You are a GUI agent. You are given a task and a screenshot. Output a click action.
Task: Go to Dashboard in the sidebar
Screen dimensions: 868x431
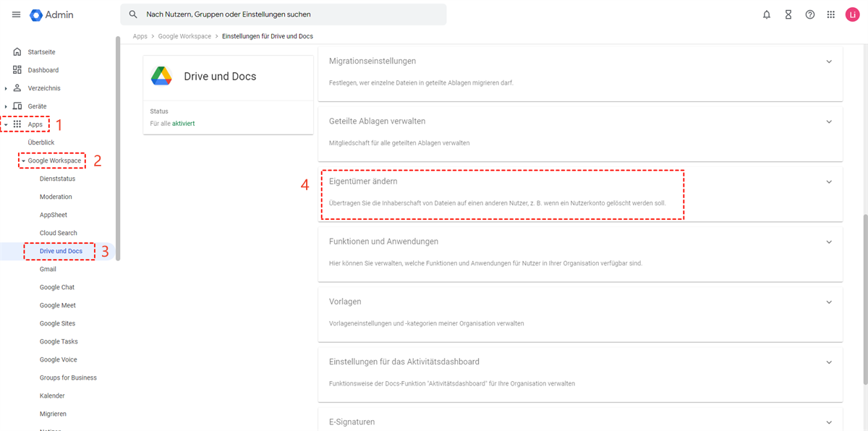(x=43, y=70)
